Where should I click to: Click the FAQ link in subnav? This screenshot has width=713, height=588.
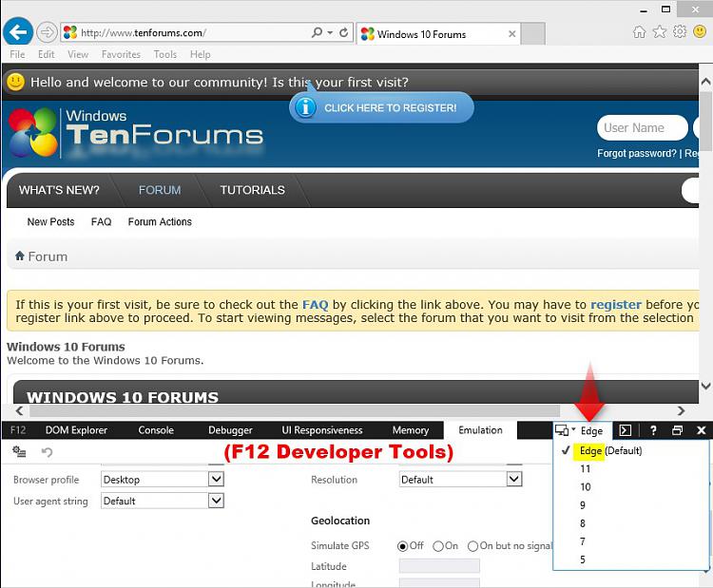coord(101,221)
